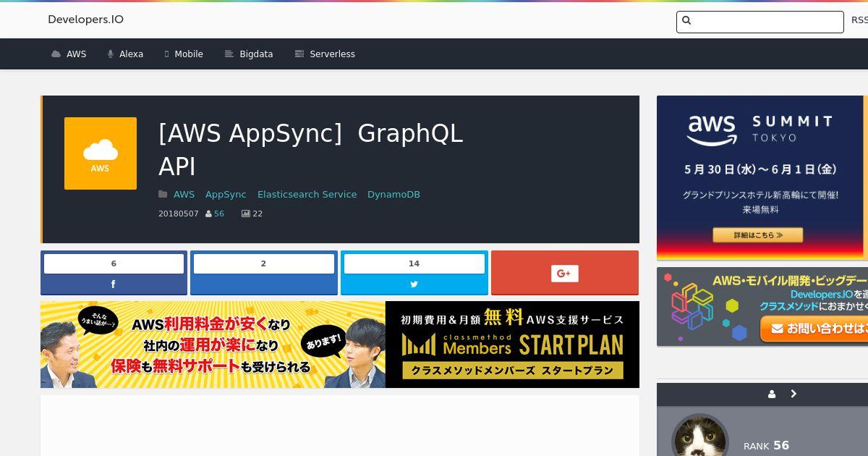Viewport: 868px width, 456px height.
Task: Click the date 20180507
Action: 178,214
